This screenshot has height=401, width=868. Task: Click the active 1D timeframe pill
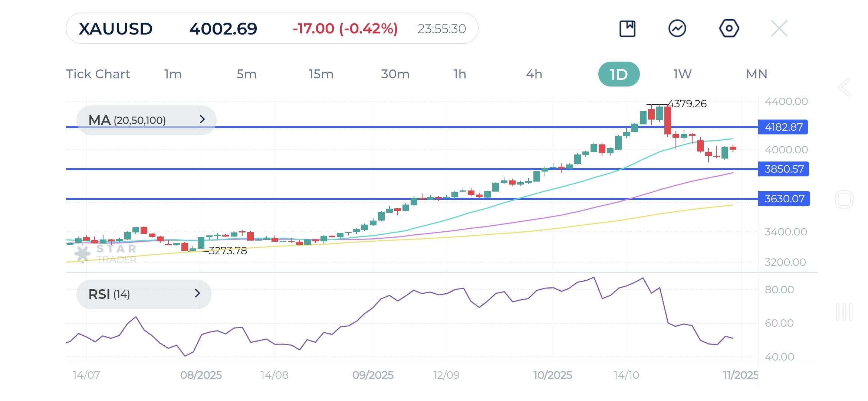click(618, 74)
